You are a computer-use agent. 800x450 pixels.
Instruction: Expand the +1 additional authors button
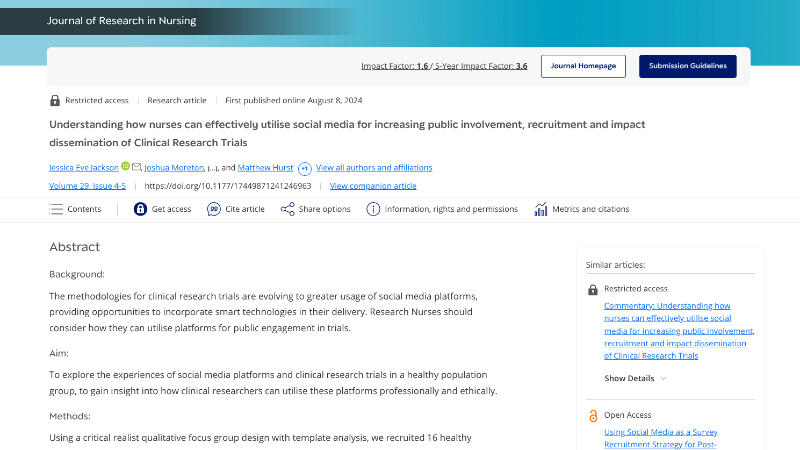[x=304, y=168]
